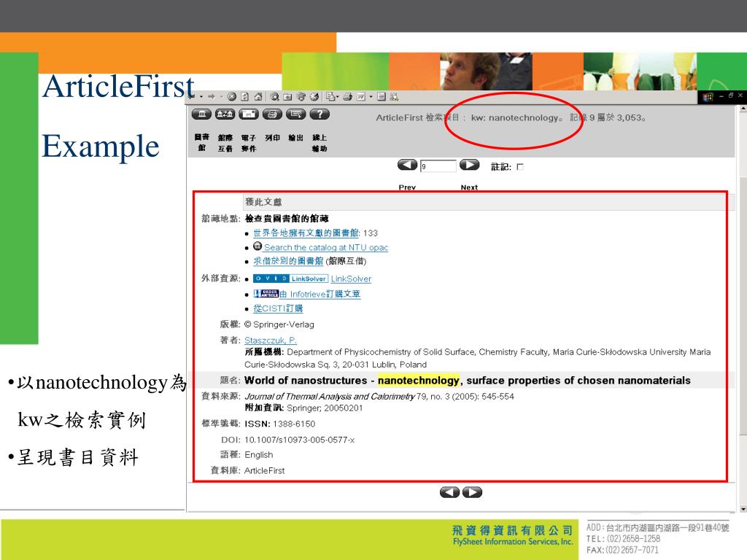Screen dimensions: 747x560
Task: Open 從CISTI訂購 link
Action: click(278, 308)
